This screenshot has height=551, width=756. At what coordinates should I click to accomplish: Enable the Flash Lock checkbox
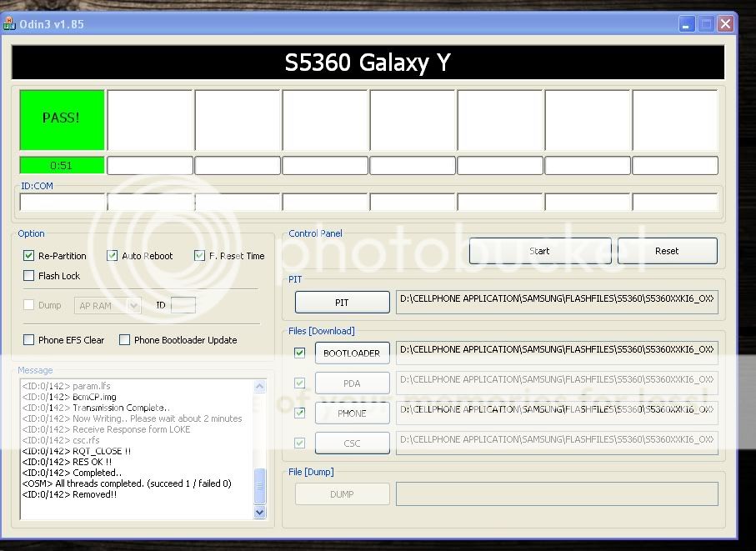coord(28,276)
